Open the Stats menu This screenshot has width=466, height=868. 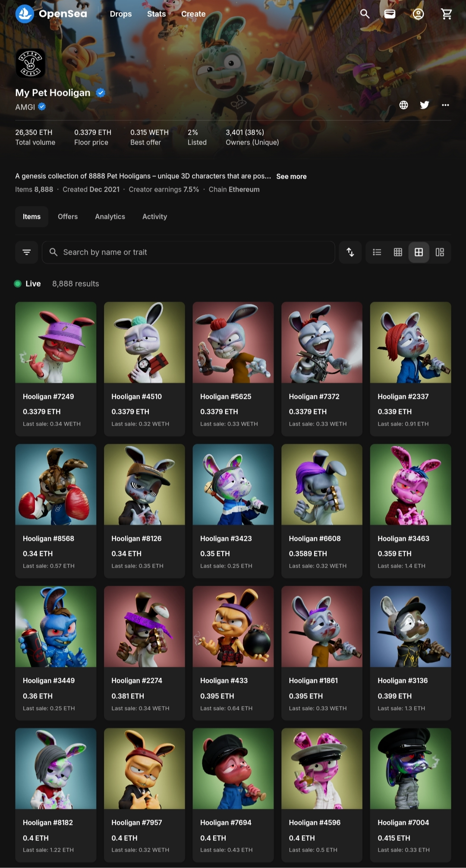pos(156,14)
